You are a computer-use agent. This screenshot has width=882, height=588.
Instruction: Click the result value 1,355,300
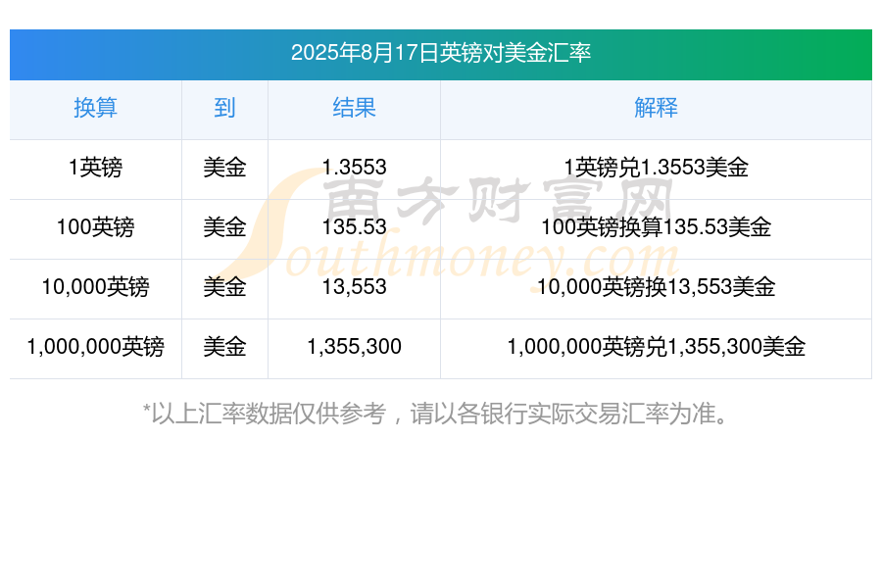click(x=354, y=347)
